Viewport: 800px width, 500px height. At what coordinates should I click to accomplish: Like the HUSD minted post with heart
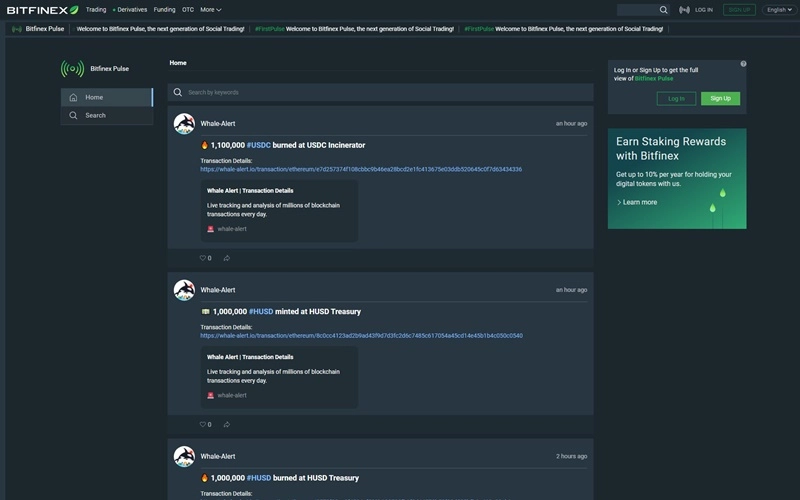203,424
